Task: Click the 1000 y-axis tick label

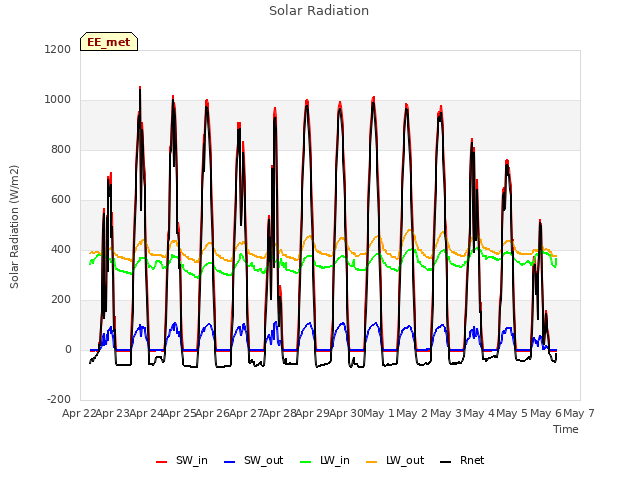Action: 58,99
